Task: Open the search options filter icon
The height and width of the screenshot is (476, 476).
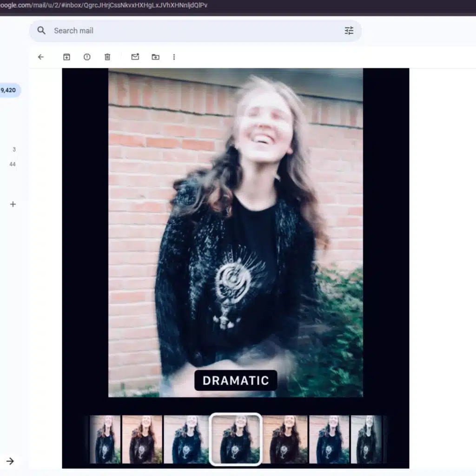Action: coord(349,31)
